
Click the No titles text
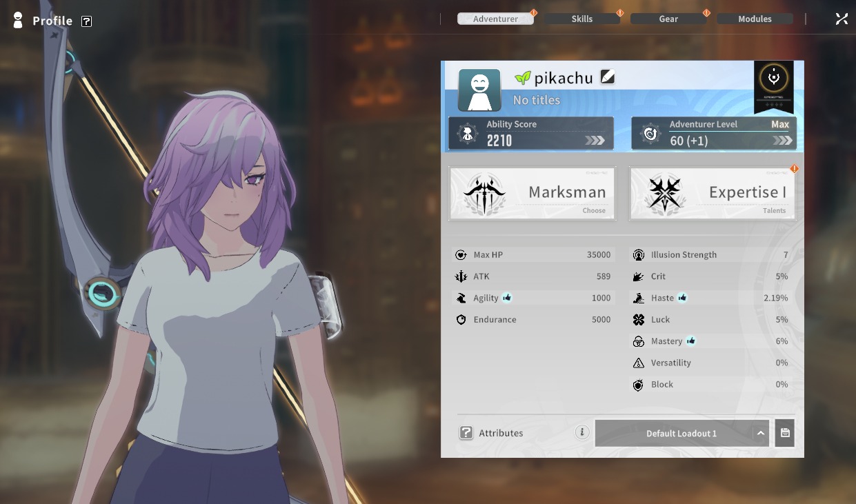tap(537, 101)
